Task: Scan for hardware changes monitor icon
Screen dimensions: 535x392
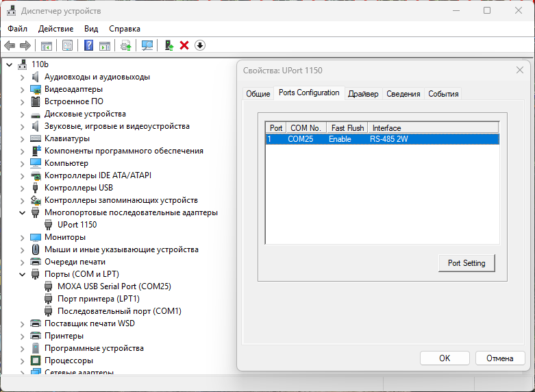Action: click(147, 45)
